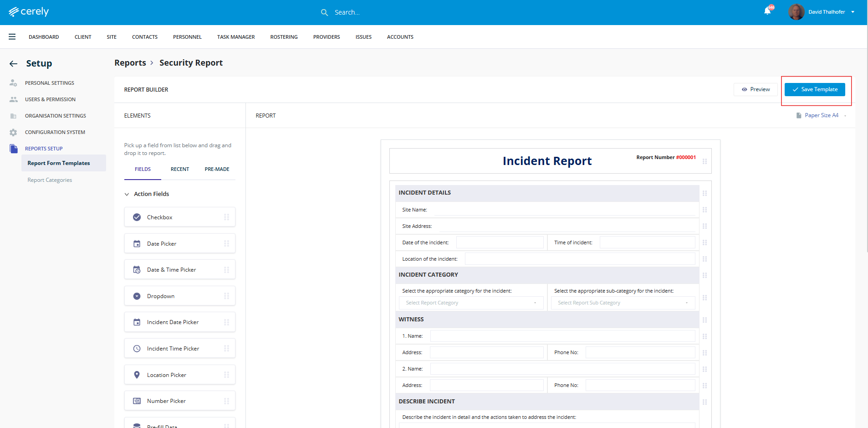Open the Report Categories link
This screenshot has height=428, width=868.
(x=50, y=180)
